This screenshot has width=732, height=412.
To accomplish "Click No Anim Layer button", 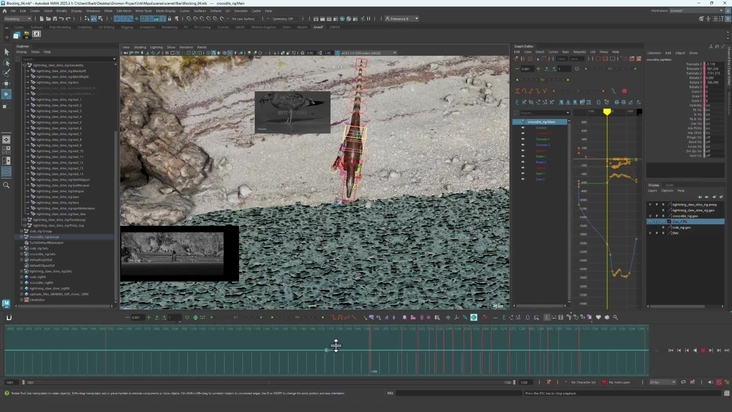I will coord(620,382).
